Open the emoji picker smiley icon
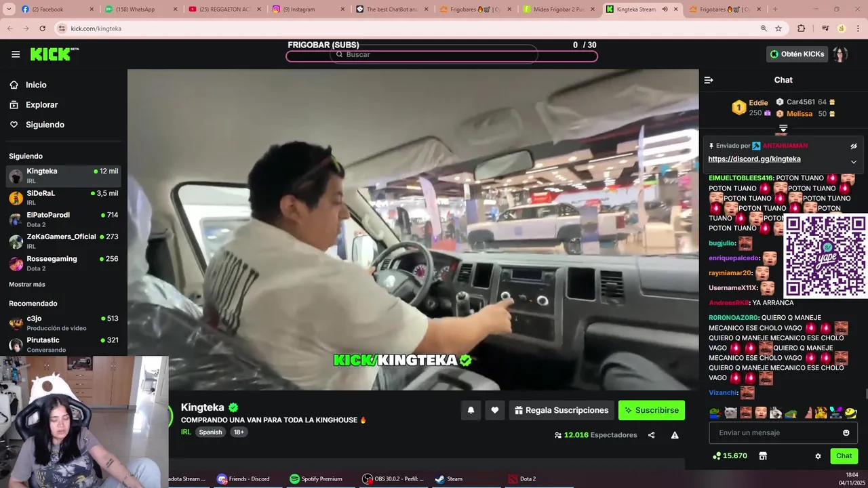This screenshot has width=868, height=488. (846, 432)
